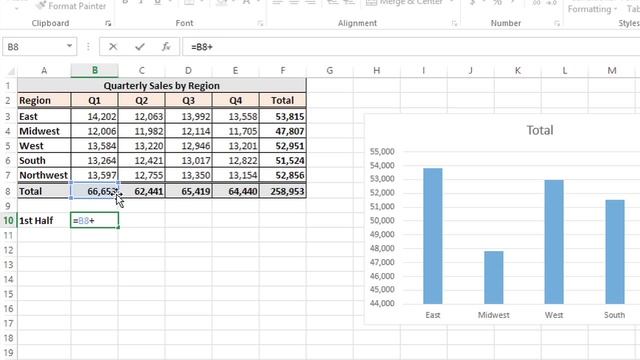Image resolution: width=640 pixels, height=360 pixels.
Task: Select row 10 header
Action: click(8, 220)
